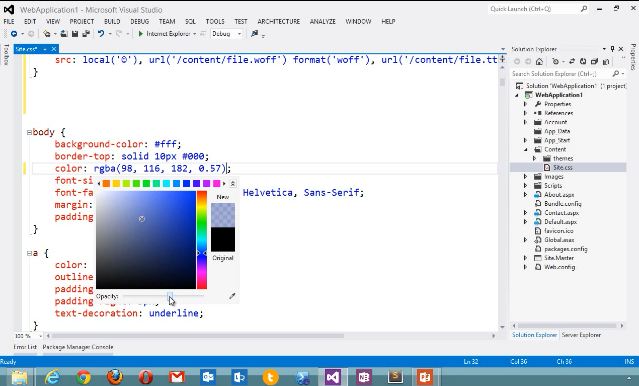Open the ARCHITECTURE menu
The image size is (639, 386).
[x=278, y=22]
